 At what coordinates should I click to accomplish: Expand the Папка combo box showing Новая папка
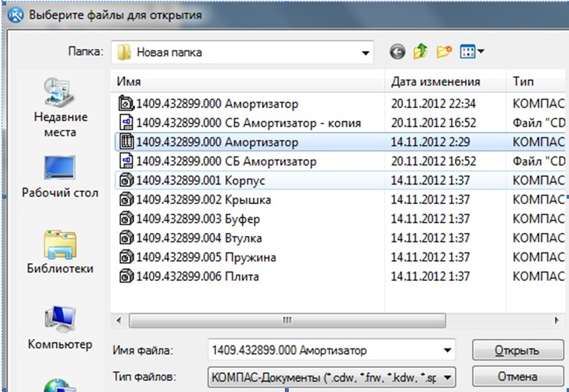(366, 53)
